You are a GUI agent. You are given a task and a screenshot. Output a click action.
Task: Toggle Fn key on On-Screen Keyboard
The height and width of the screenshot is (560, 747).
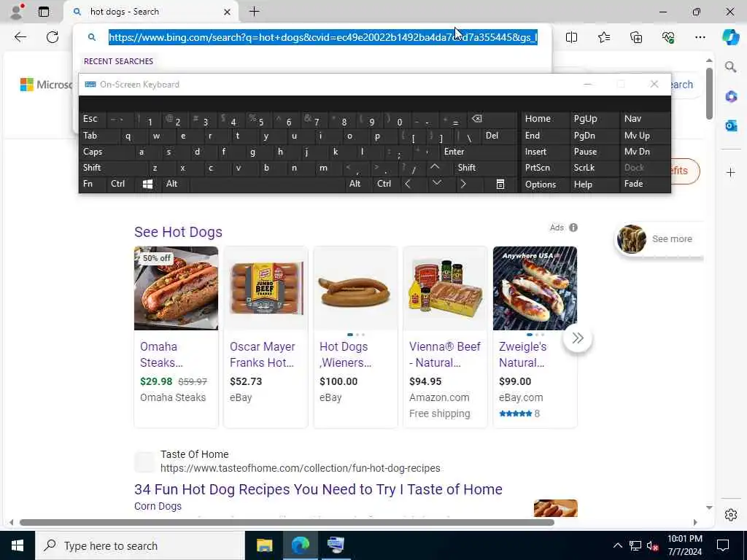[93, 184]
